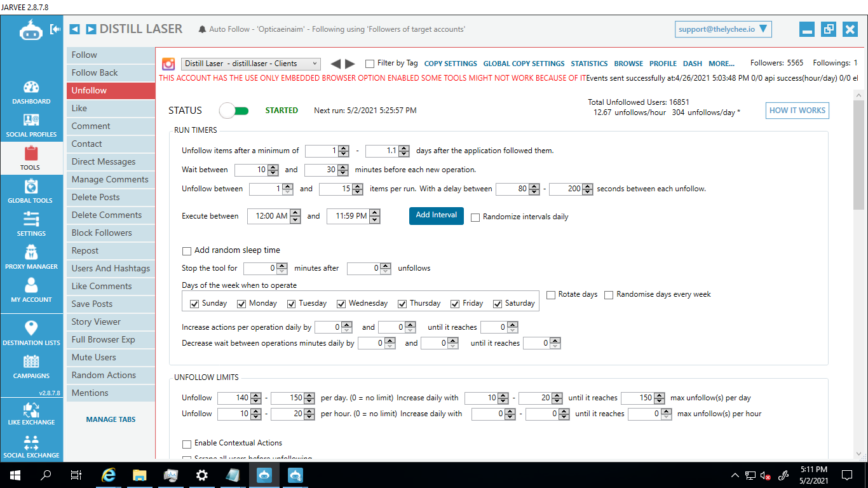
Task: Open Windows search on taskbar
Action: (46, 475)
